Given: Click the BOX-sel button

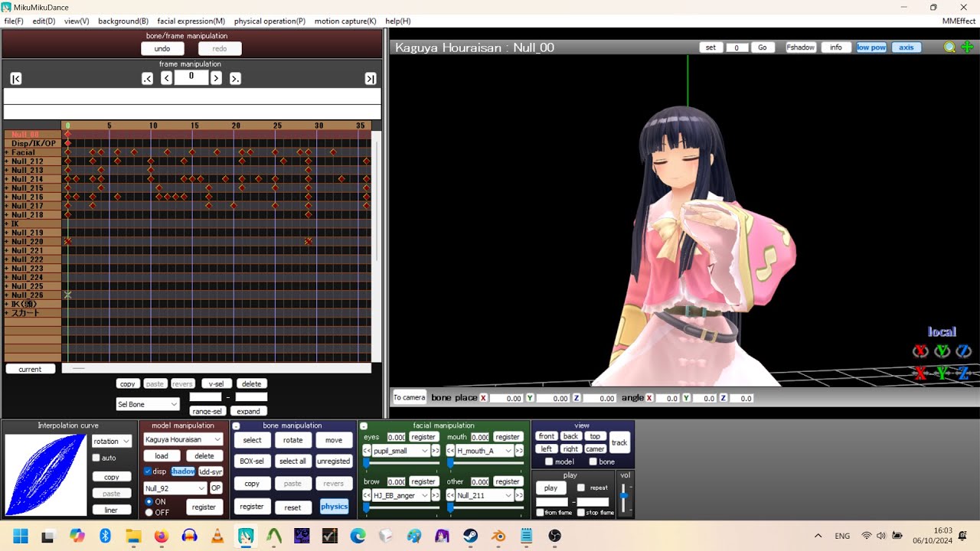Looking at the screenshot, I should click(252, 461).
